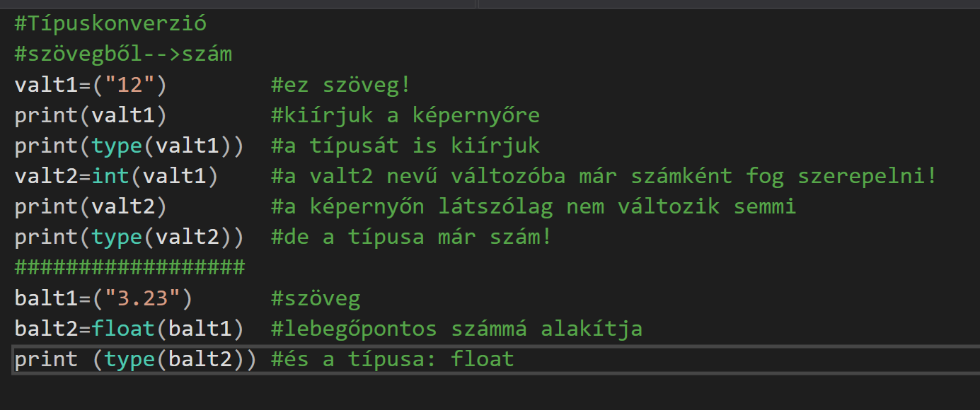
Task: Click the print(valt1) statement
Action: tap(91, 115)
